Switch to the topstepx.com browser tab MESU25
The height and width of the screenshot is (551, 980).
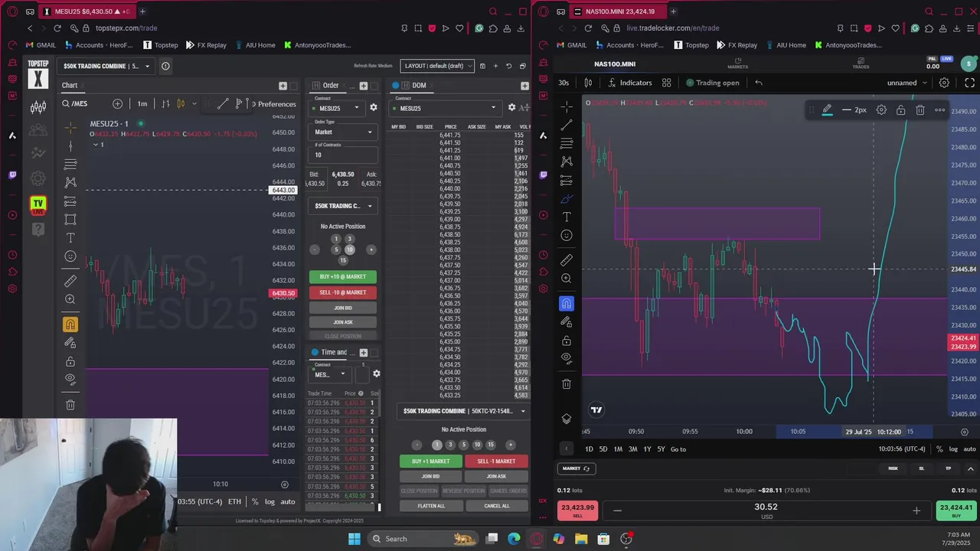click(x=87, y=11)
